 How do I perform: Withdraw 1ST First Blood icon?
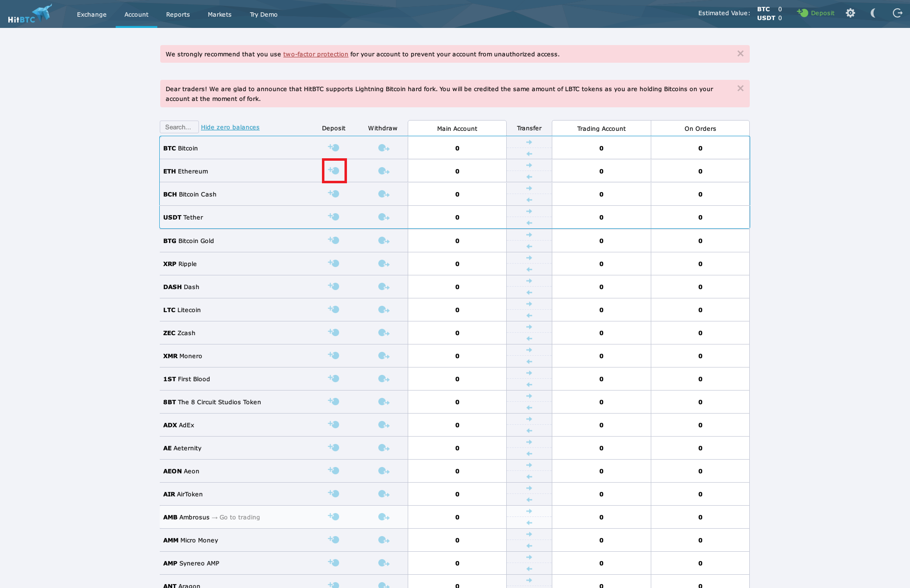tap(384, 379)
